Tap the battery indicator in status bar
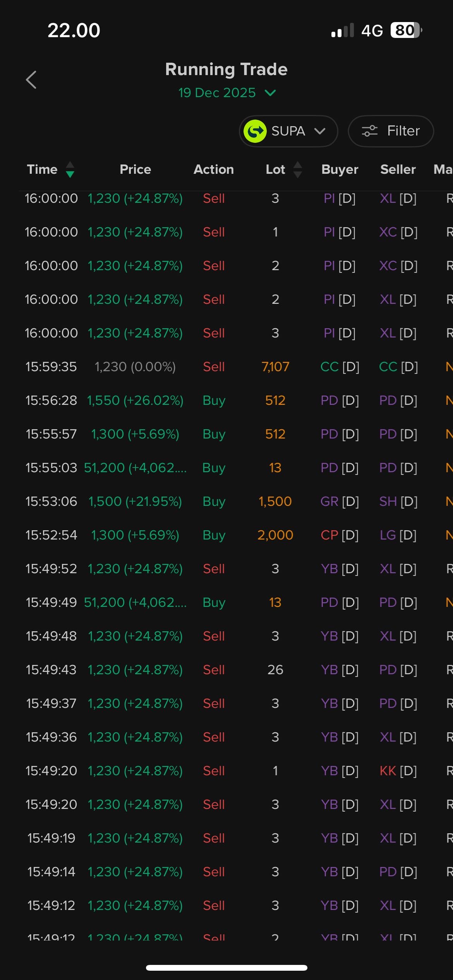This screenshot has width=453, height=980. tap(406, 30)
